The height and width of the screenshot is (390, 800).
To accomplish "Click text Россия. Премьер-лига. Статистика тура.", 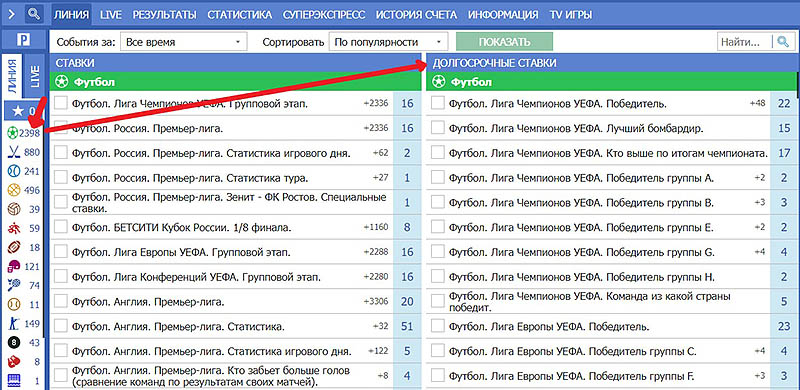I will point(190,178).
